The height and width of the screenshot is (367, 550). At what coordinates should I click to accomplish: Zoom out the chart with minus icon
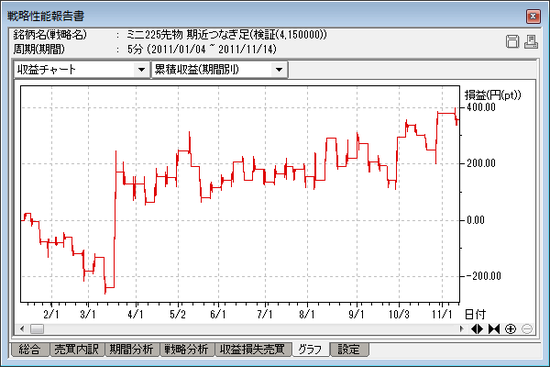point(527,329)
